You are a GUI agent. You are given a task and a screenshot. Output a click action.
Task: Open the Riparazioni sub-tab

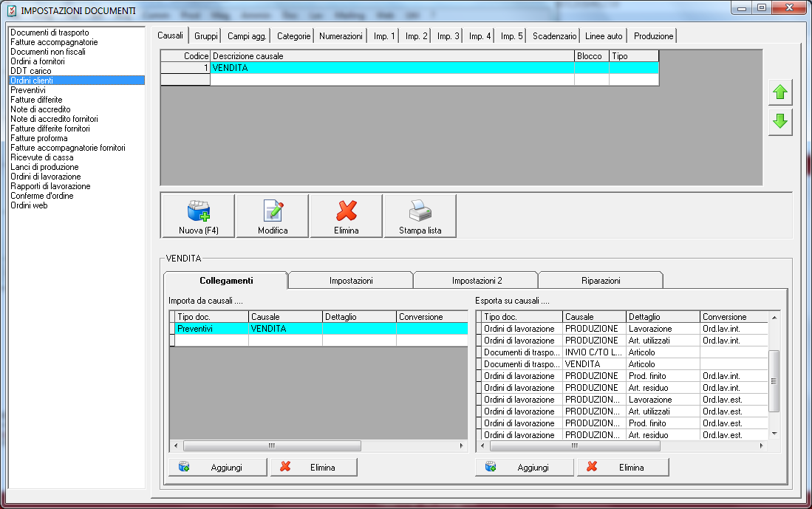coord(601,281)
